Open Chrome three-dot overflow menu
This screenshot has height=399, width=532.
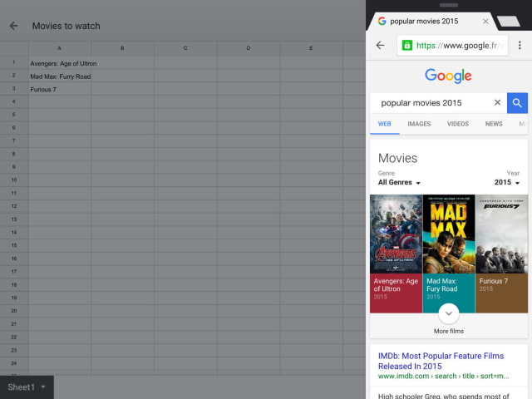(x=520, y=46)
